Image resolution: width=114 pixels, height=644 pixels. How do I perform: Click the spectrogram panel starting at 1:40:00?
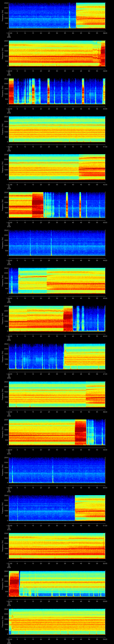click(57, 129)
